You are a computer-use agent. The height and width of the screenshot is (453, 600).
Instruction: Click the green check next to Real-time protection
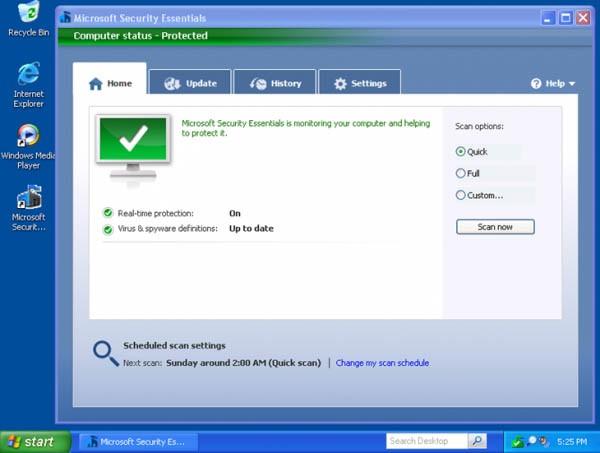(x=108, y=213)
